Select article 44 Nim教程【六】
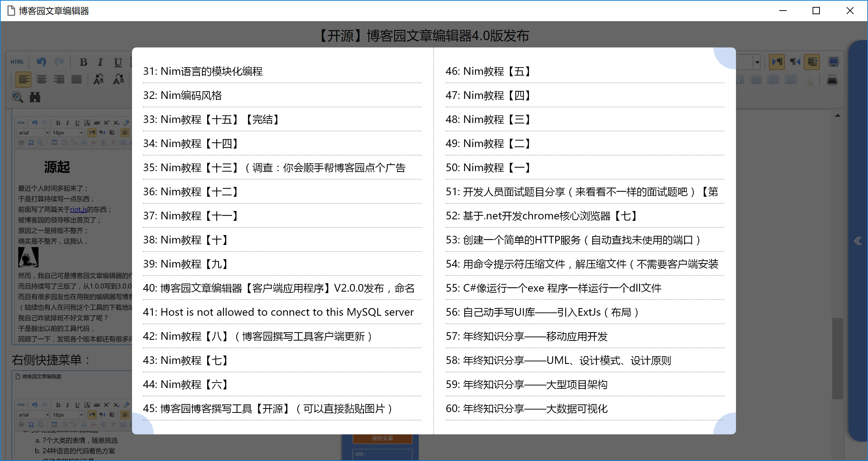Screen dimensions: 868x461 tap(282, 384)
